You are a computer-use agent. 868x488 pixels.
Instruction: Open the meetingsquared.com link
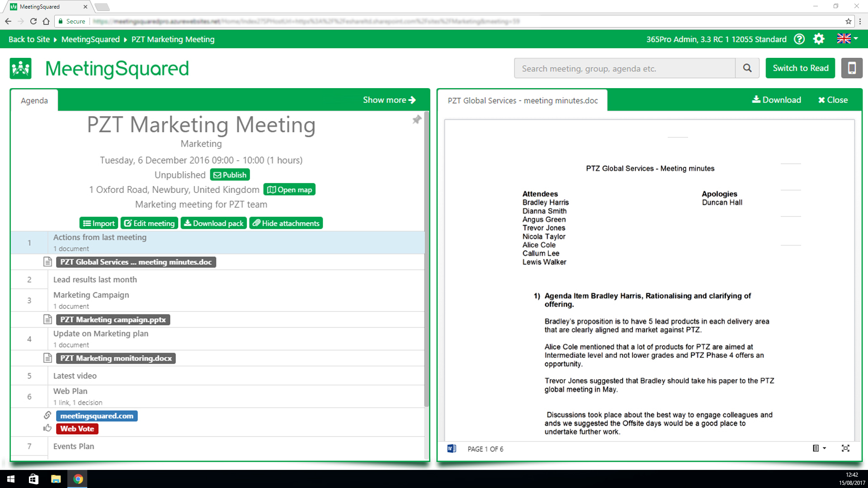[97, 416]
